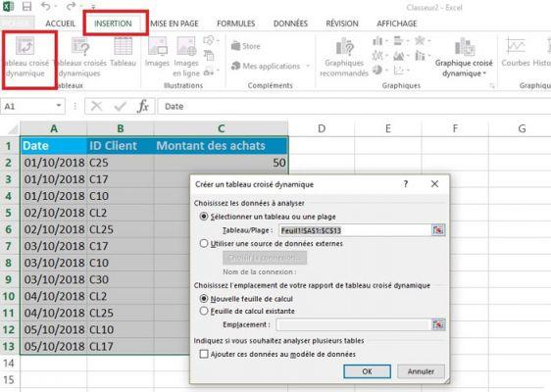The image size is (551, 392).
Task: Open the Name Box dropdown arrow
Action: (59, 106)
